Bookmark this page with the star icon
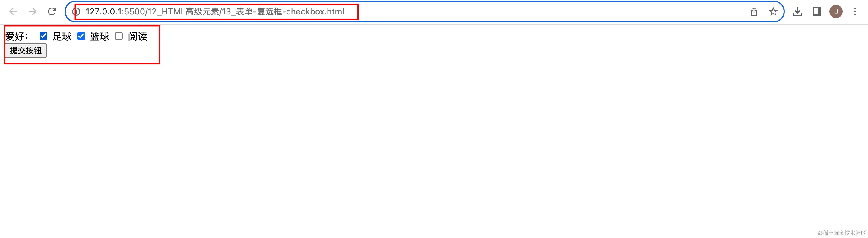 tap(773, 12)
